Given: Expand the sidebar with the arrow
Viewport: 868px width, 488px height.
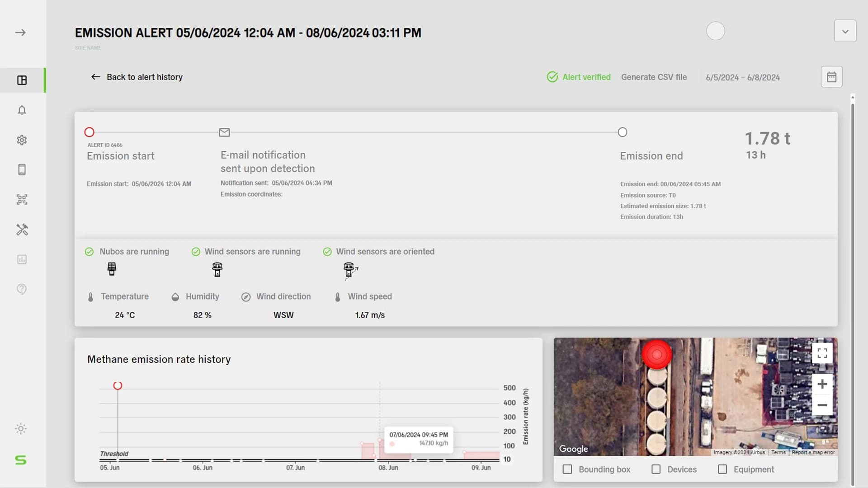Looking at the screenshot, I should [x=20, y=33].
